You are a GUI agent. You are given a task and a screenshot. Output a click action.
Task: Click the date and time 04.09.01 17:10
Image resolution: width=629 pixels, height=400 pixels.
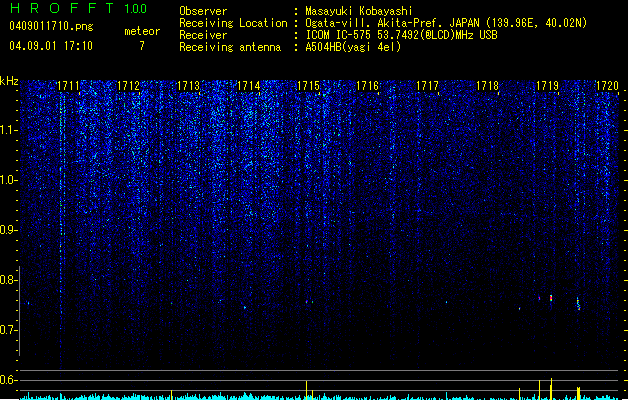click(x=51, y=46)
